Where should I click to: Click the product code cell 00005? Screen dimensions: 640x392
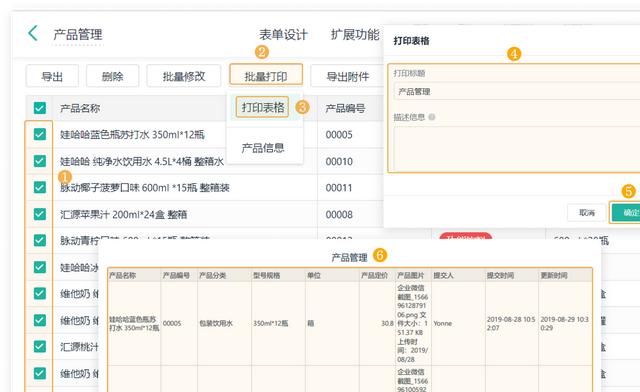(339, 134)
